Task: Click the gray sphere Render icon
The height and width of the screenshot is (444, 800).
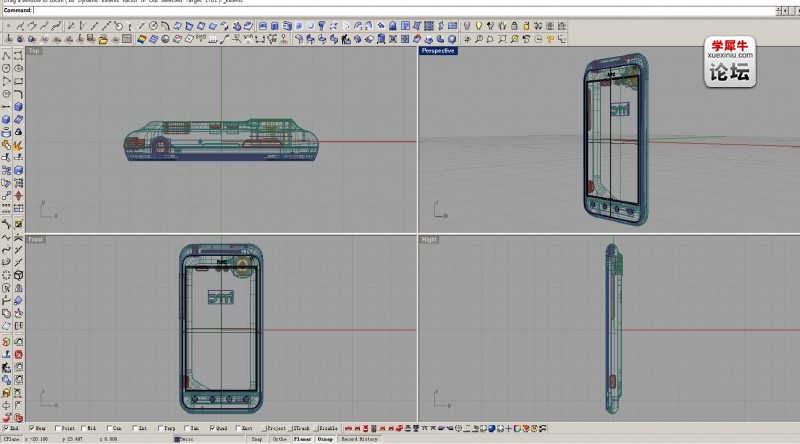Action: pyautogui.click(x=165, y=39)
